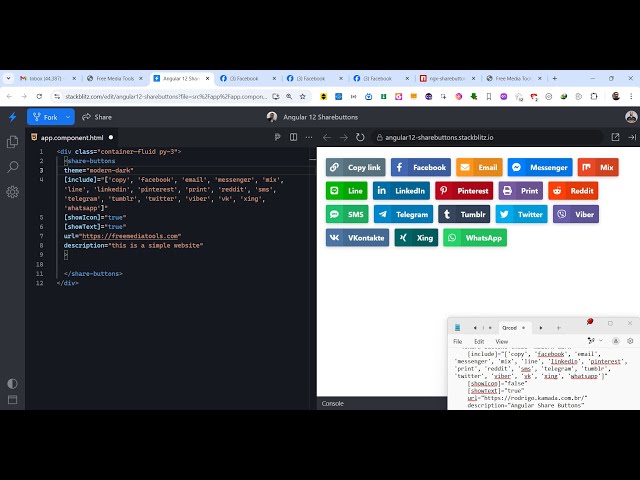Reload the preview pane
This screenshot has height=480, width=640.
pos(361,137)
